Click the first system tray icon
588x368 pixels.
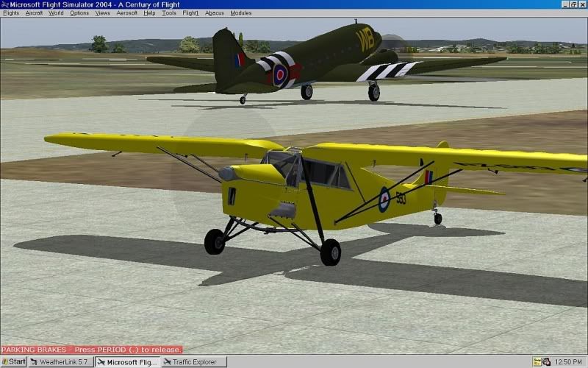click(537, 361)
